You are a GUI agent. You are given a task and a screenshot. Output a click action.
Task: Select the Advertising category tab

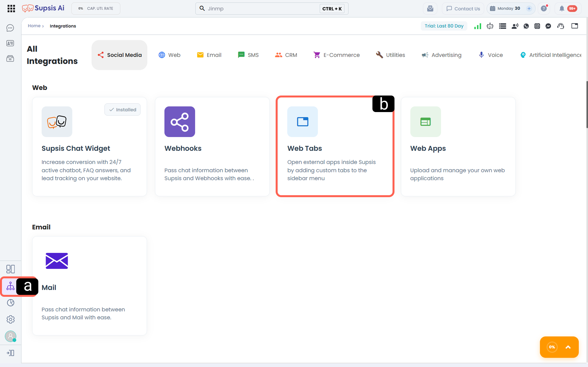click(x=441, y=55)
